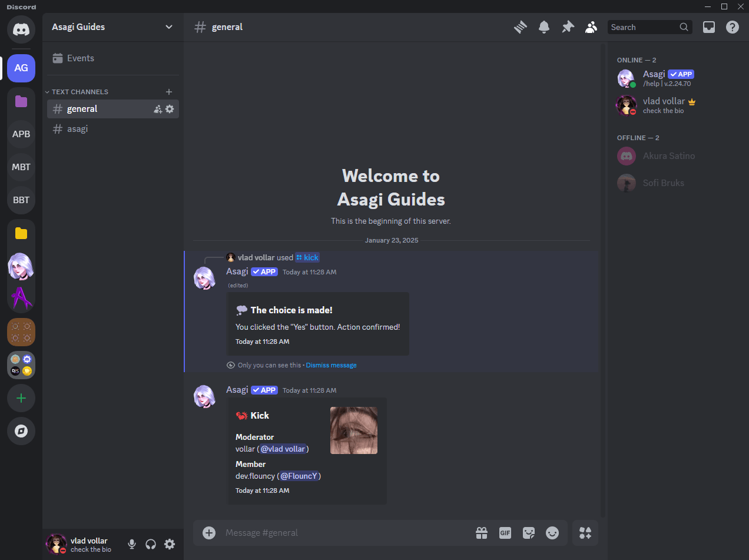Open Explore Discoverable Servers compass

point(21,431)
